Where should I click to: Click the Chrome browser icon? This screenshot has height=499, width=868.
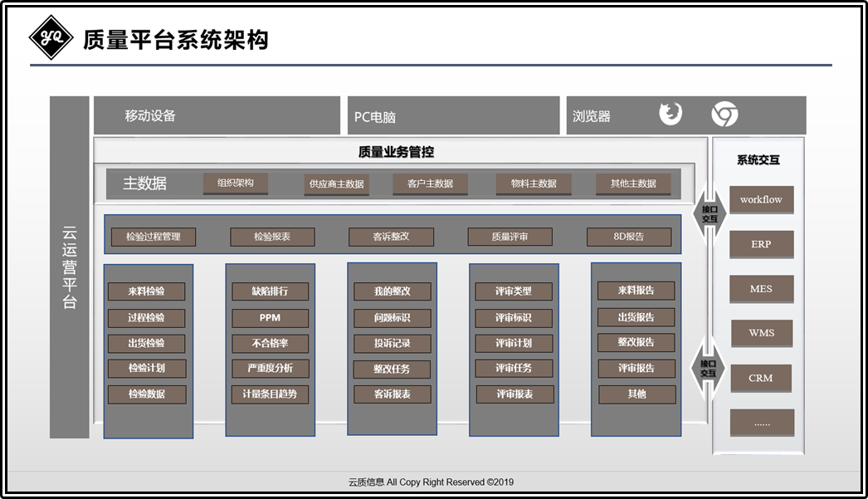(x=724, y=114)
